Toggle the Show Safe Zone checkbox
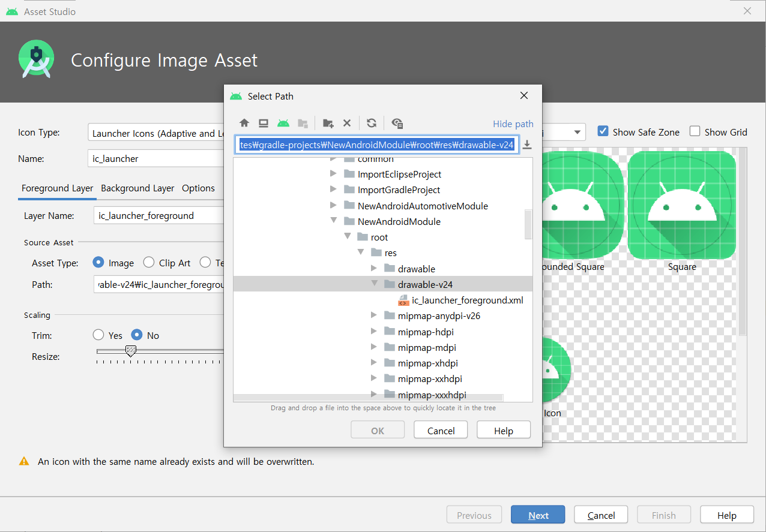The width and height of the screenshot is (766, 532). (x=603, y=131)
